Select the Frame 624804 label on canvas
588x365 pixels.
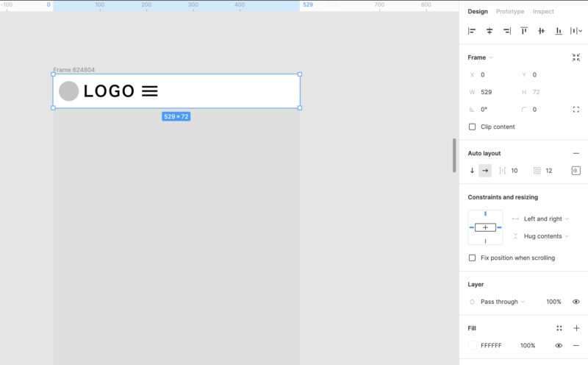click(x=73, y=70)
